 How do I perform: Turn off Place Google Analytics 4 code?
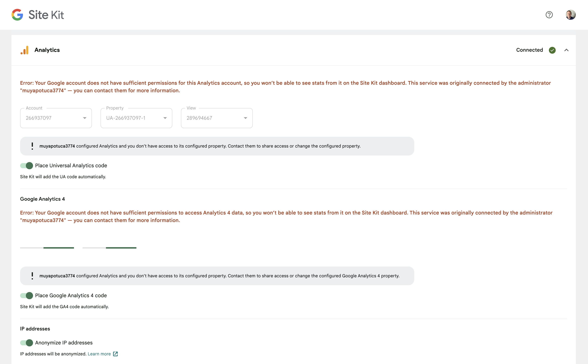point(27,295)
